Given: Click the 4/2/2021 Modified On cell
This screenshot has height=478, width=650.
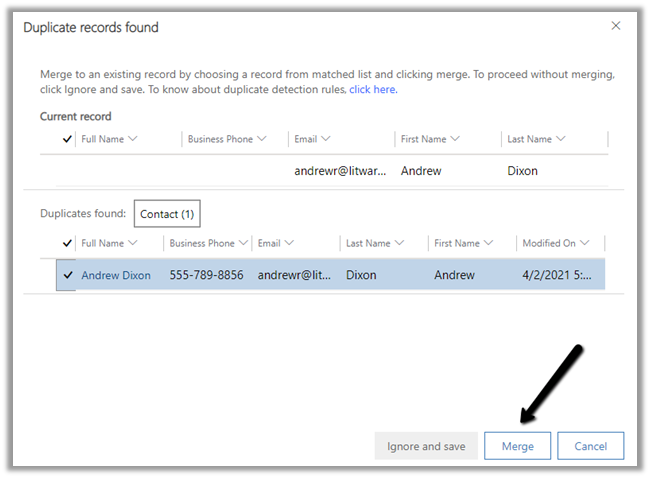Looking at the screenshot, I should coord(558,275).
